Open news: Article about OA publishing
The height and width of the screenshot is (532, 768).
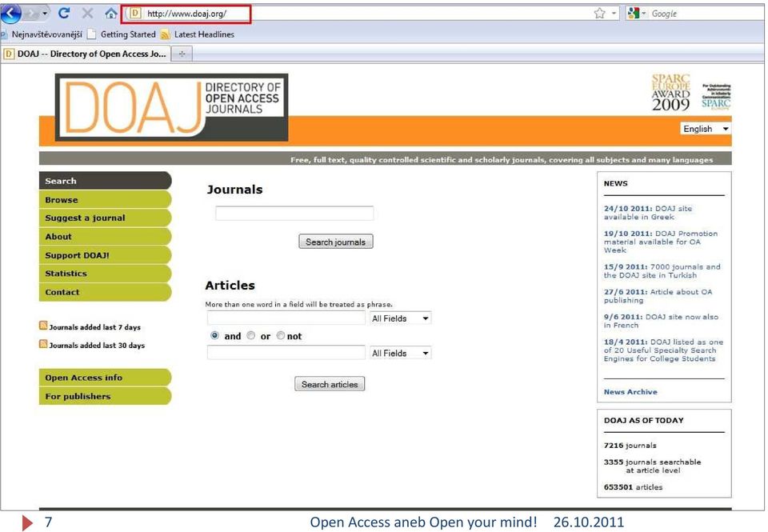tap(658, 296)
